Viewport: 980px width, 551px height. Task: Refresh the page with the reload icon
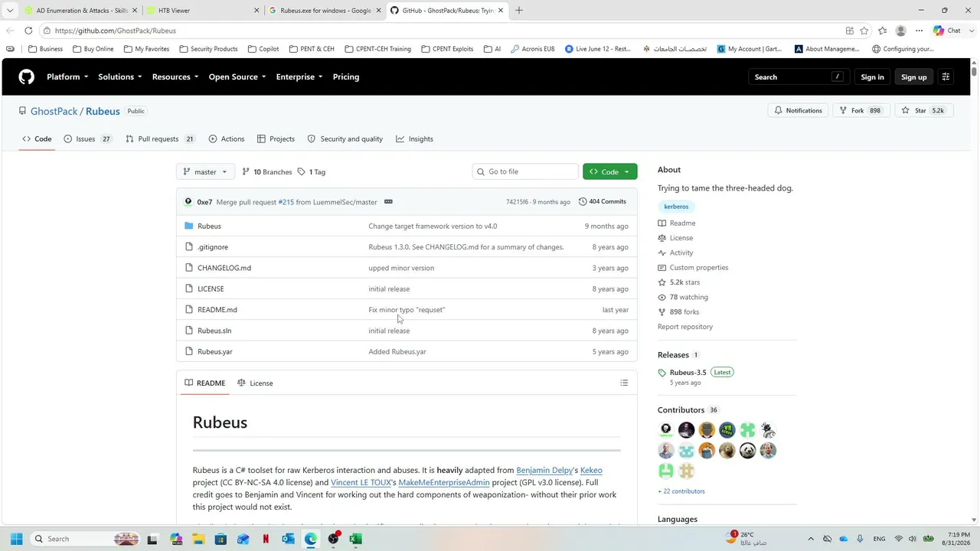point(28,31)
